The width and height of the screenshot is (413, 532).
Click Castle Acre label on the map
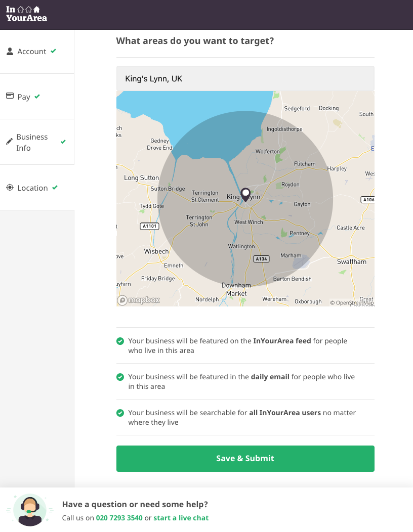tap(351, 228)
